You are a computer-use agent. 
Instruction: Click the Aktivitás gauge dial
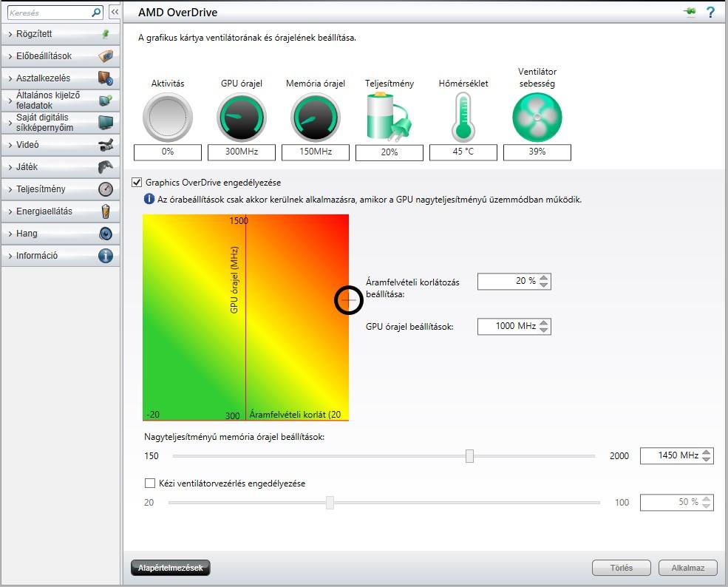point(168,117)
